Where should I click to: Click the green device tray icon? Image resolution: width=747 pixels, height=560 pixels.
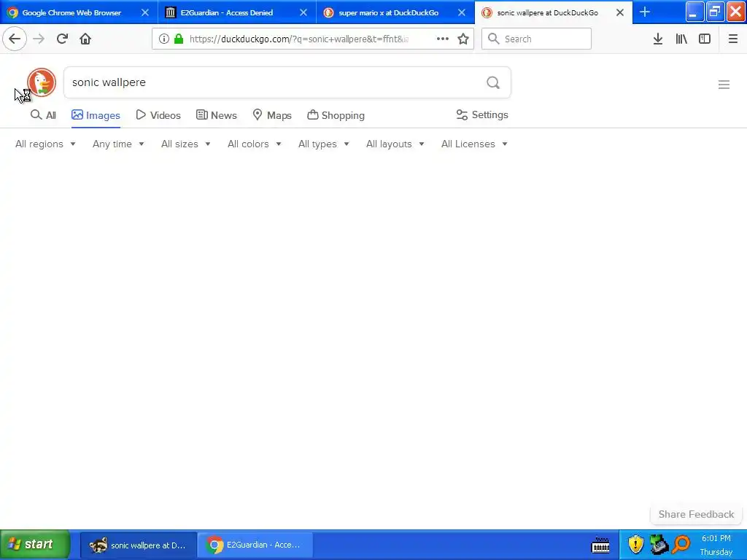pos(659,544)
